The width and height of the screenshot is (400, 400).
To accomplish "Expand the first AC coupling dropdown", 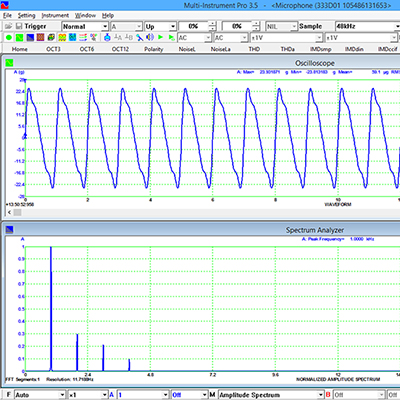I will [208, 38].
